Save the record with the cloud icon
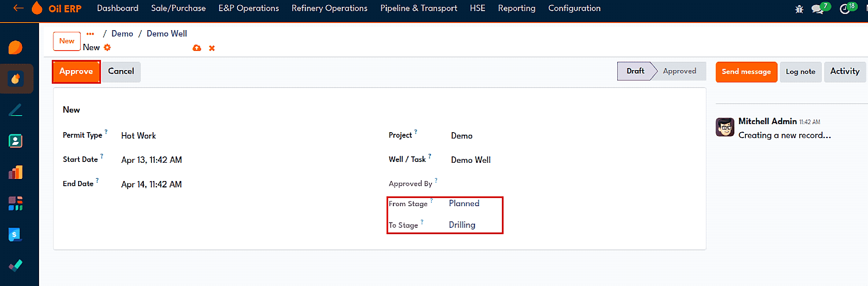The height and width of the screenshot is (286, 868). pos(197,48)
